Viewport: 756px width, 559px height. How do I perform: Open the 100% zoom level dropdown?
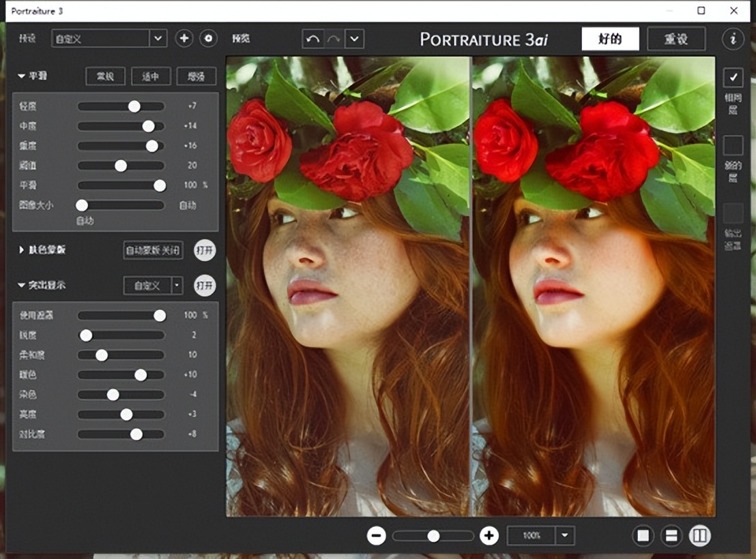pos(564,536)
